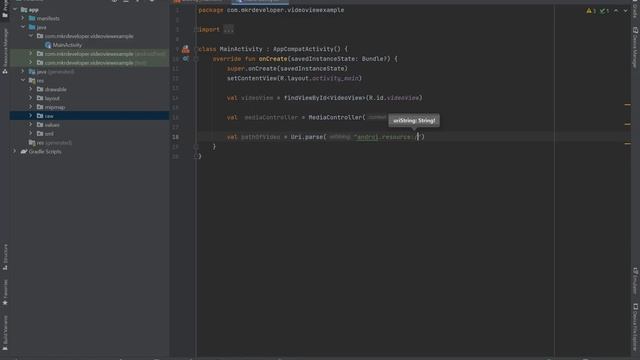Click the yellow warning indicator icon

(589, 11)
